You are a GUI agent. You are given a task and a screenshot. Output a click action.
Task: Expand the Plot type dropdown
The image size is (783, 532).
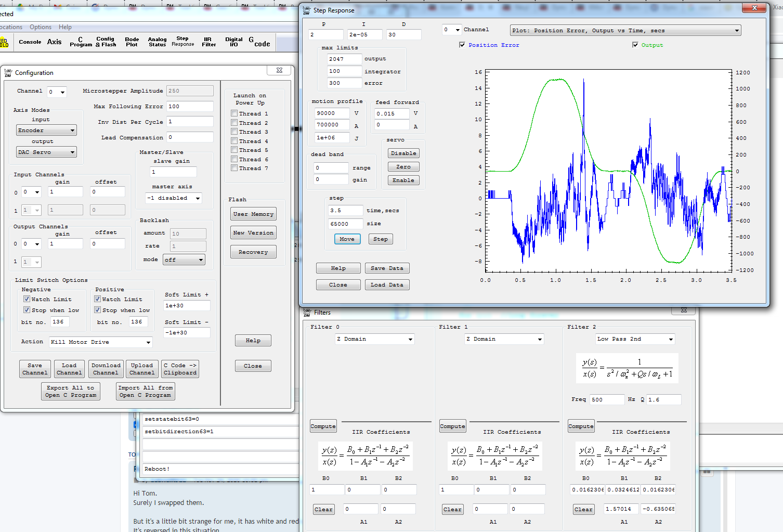(x=625, y=31)
